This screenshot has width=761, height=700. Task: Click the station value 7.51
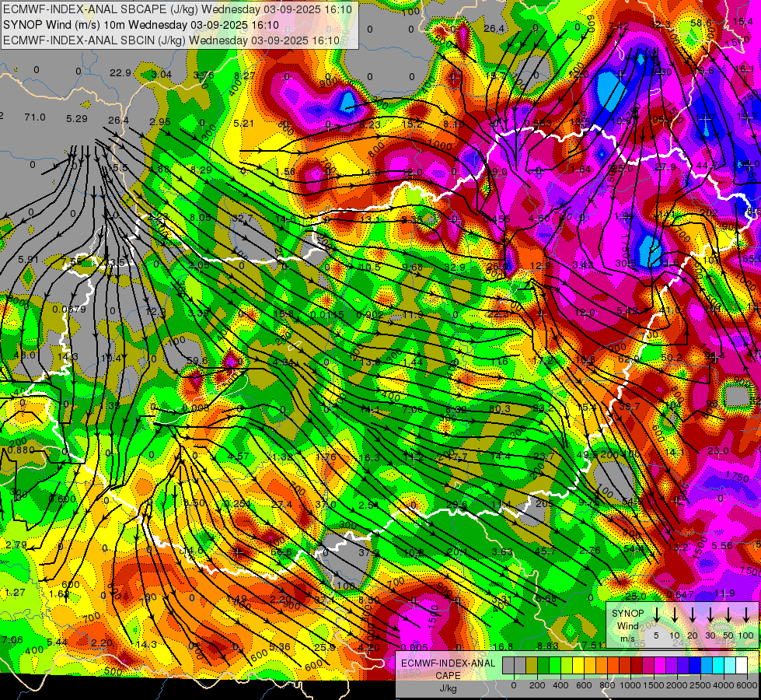[x=592, y=645]
